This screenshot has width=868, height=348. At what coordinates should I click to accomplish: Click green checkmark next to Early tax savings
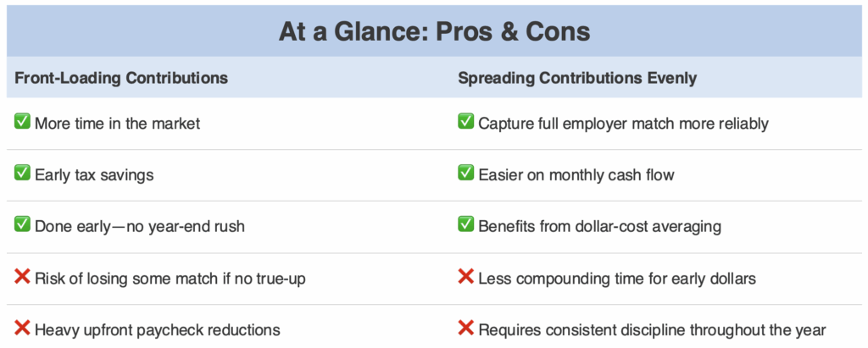pyautogui.click(x=23, y=174)
